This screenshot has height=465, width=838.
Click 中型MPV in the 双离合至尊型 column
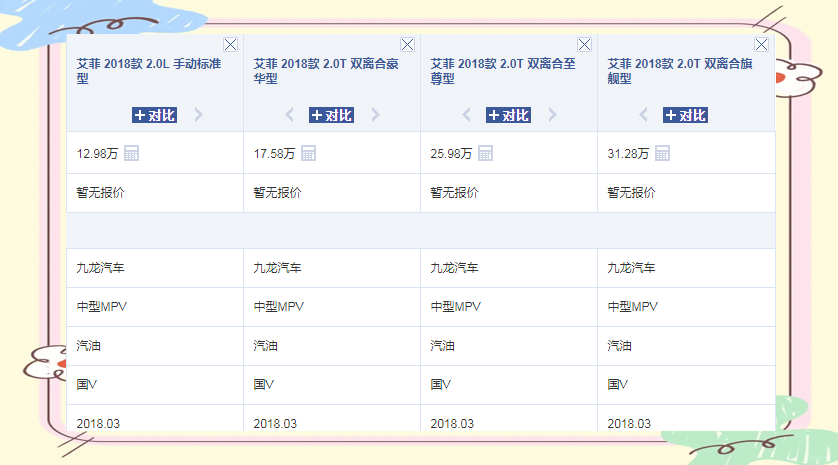tap(455, 307)
